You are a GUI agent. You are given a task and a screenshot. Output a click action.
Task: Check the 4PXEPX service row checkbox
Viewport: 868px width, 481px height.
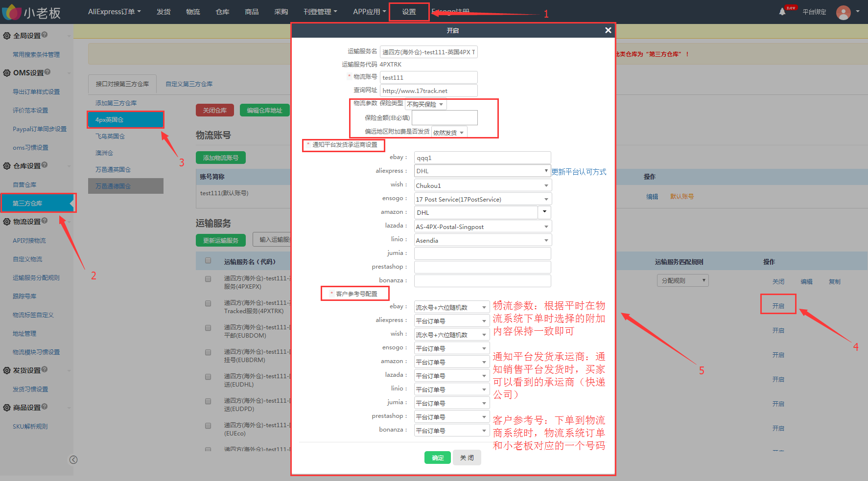pos(208,279)
